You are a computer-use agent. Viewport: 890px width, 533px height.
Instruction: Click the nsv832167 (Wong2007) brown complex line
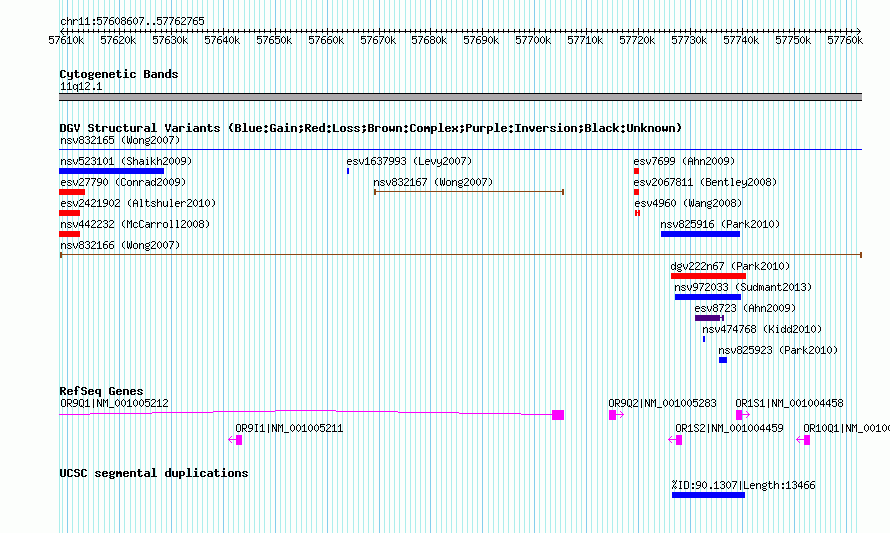pyautogui.click(x=469, y=192)
